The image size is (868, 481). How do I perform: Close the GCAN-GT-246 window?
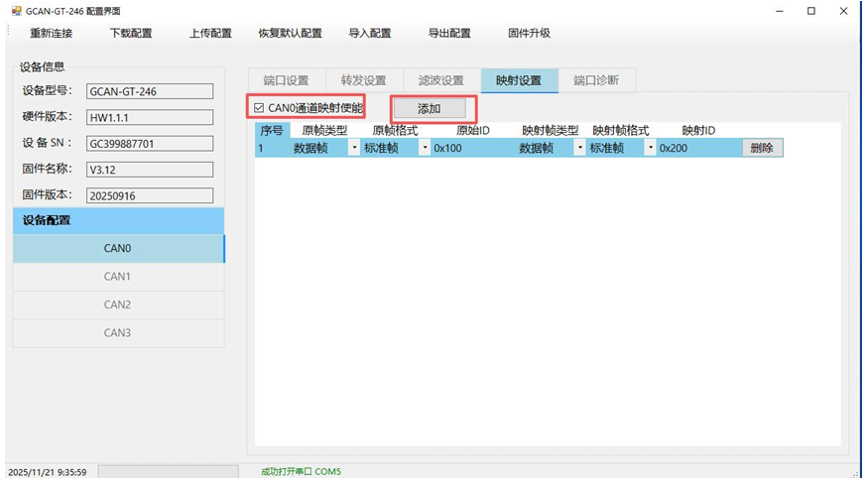click(x=843, y=11)
